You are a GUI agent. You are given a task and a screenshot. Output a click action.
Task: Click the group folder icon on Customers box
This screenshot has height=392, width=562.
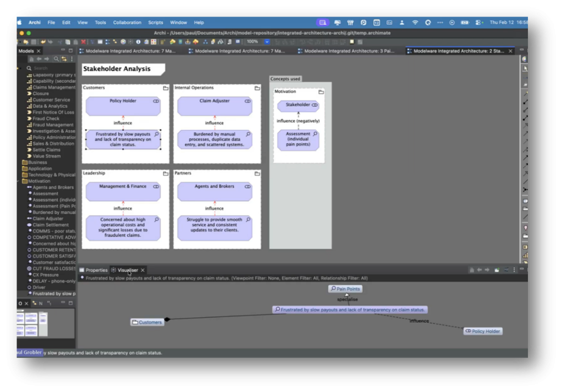click(x=166, y=88)
